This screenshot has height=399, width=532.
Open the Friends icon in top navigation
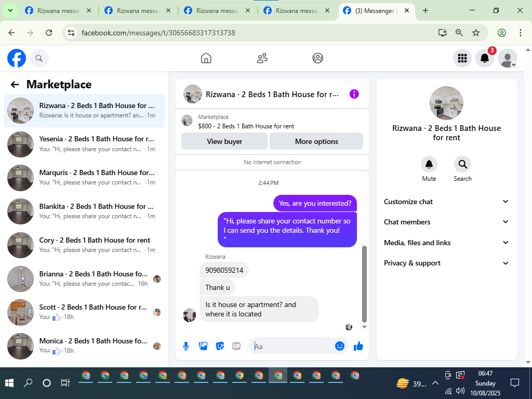262,58
